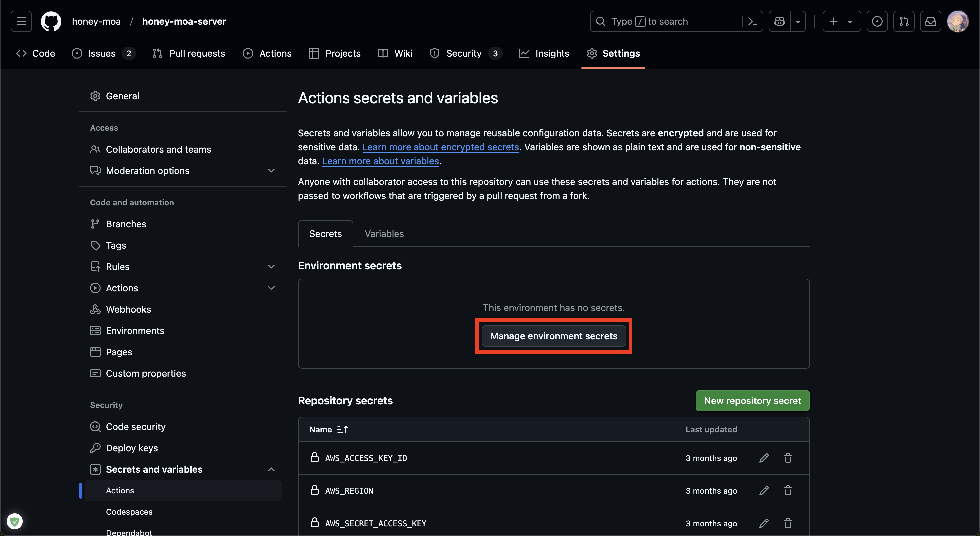Open the user profile avatar menu

coord(958,21)
